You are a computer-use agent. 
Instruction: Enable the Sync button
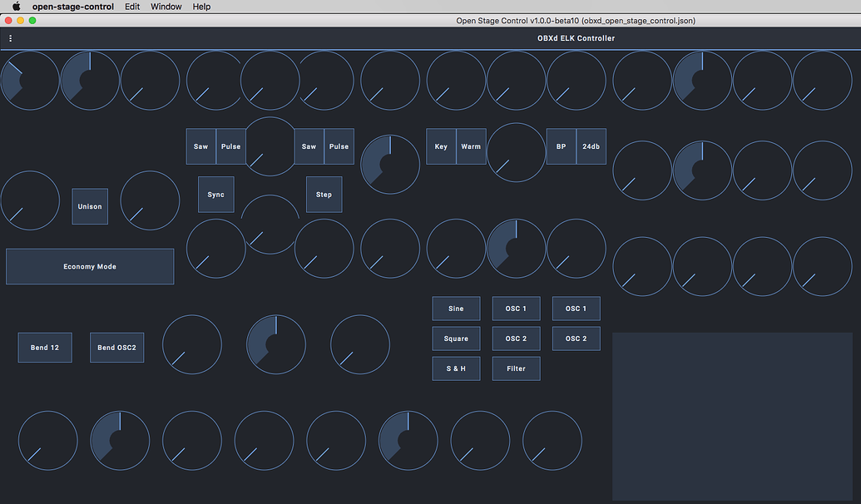coord(215,195)
